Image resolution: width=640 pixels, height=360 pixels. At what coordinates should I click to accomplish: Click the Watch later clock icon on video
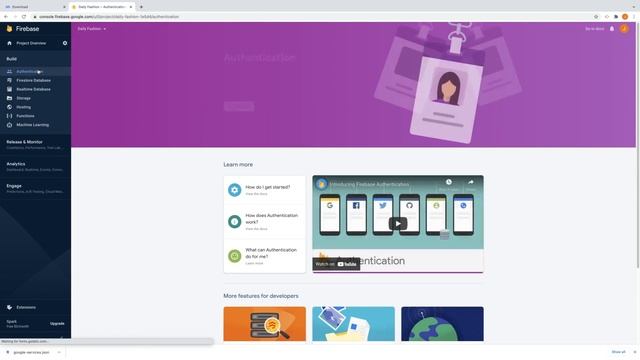449,182
